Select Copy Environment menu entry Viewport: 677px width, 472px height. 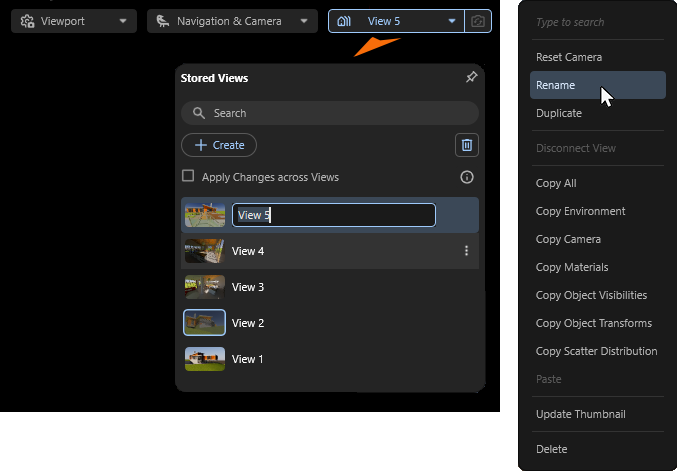(x=598, y=211)
